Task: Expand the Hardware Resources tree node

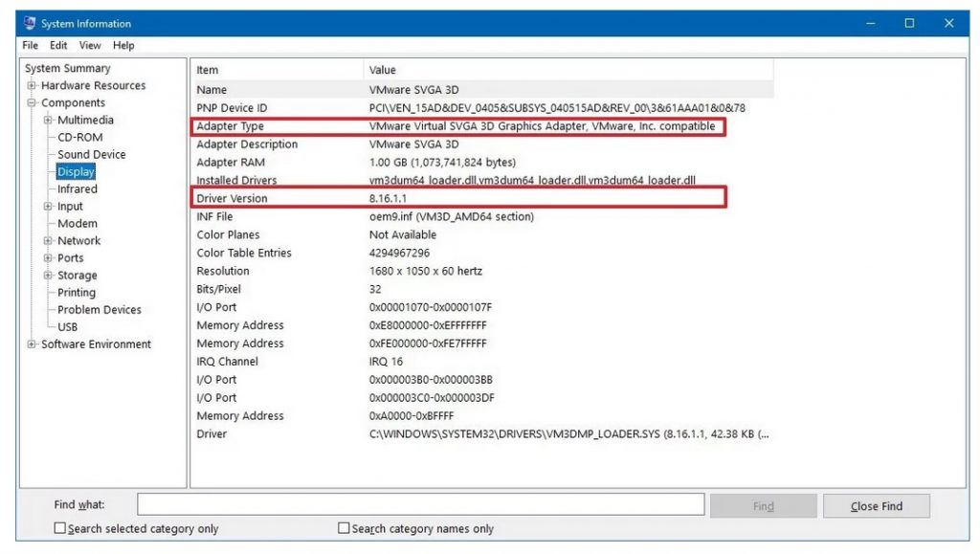Action: [x=31, y=85]
